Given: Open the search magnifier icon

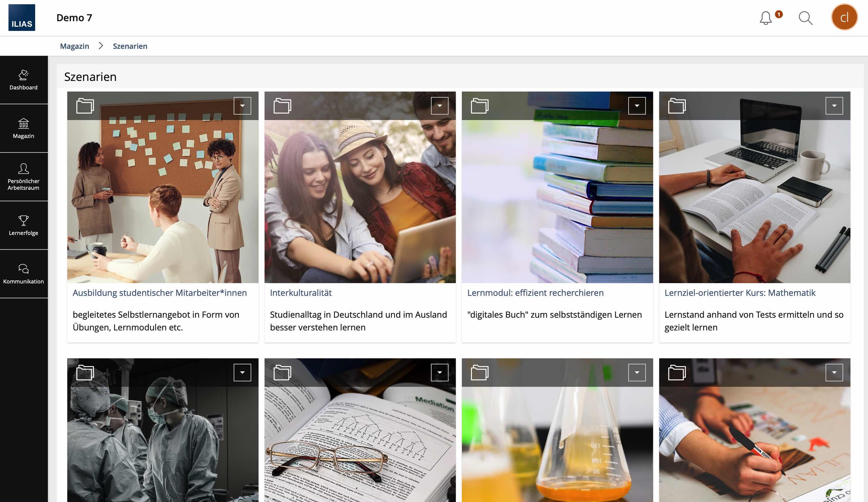Looking at the screenshot, I should point(805,18).
